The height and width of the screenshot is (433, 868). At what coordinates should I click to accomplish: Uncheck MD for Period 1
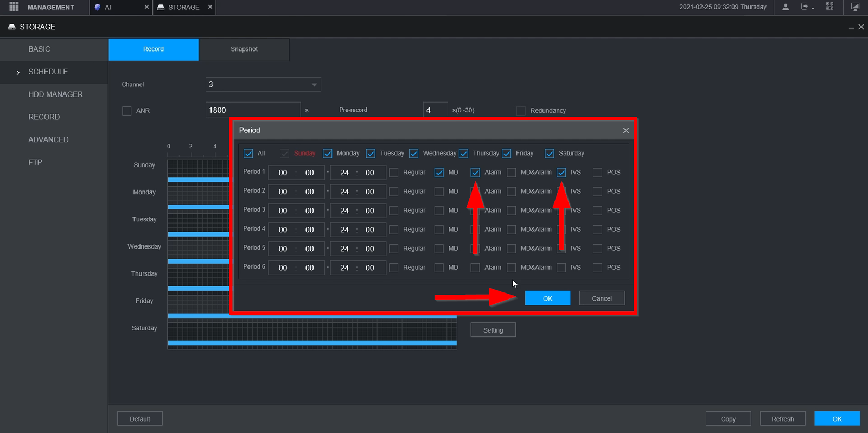coord(439,173)
